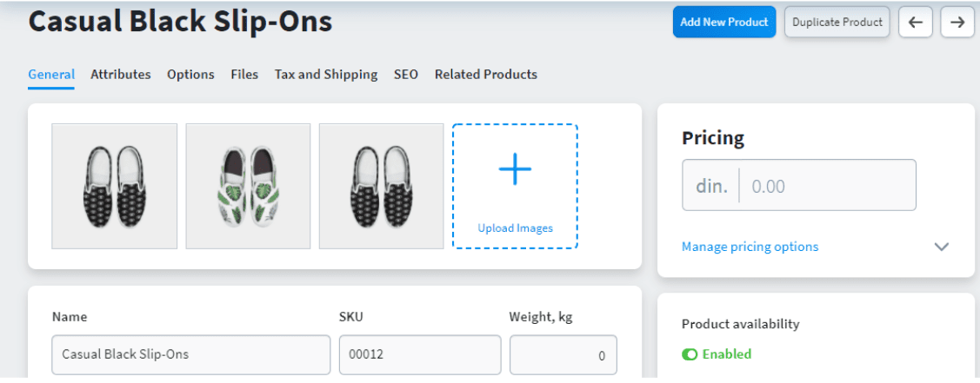Screen dimensions: 980x383
Task: Select the third shoe image thumbnail
Action: [x=382, y=186]
